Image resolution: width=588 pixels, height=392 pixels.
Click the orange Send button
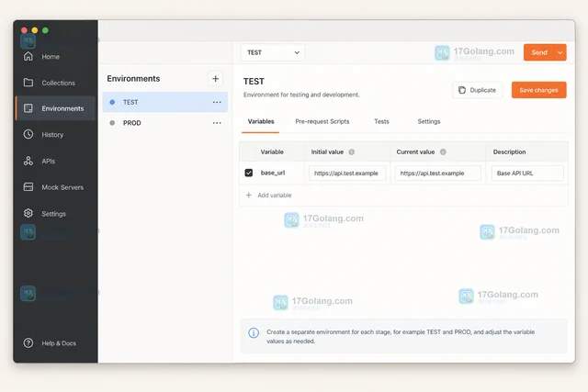coord(539,52)
